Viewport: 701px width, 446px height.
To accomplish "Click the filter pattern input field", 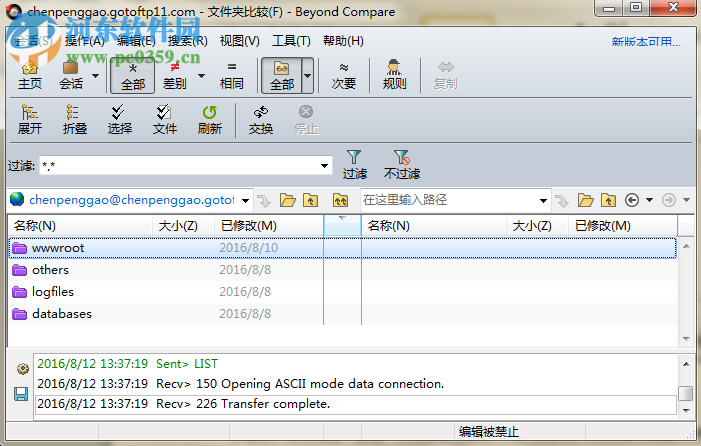I will tap(179, 166).
